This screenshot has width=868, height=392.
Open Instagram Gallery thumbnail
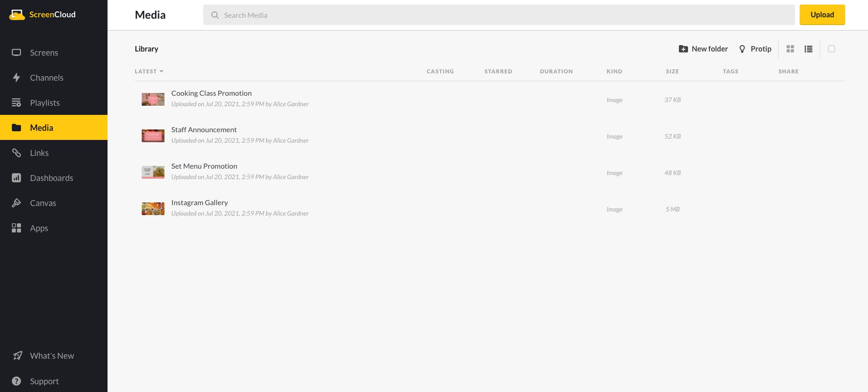click(153, 209)
